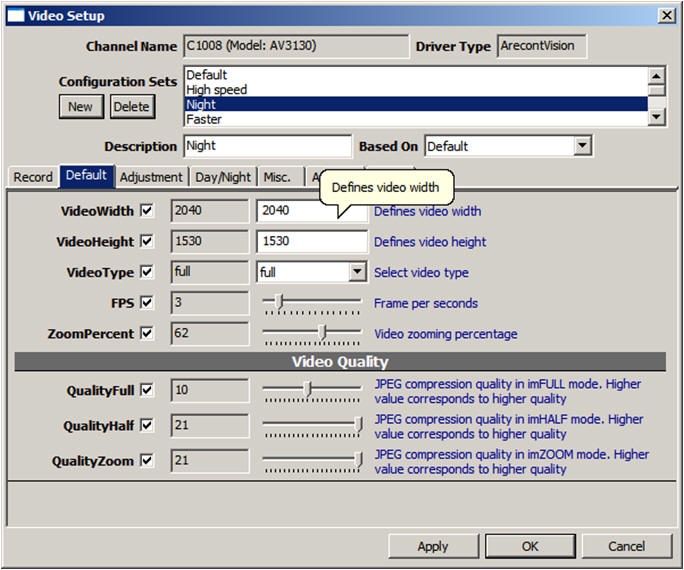Image resolution: width=684 pixels, height=570 pixels.
Task: Click the Apply button
Action: click(x=433, y=546)
